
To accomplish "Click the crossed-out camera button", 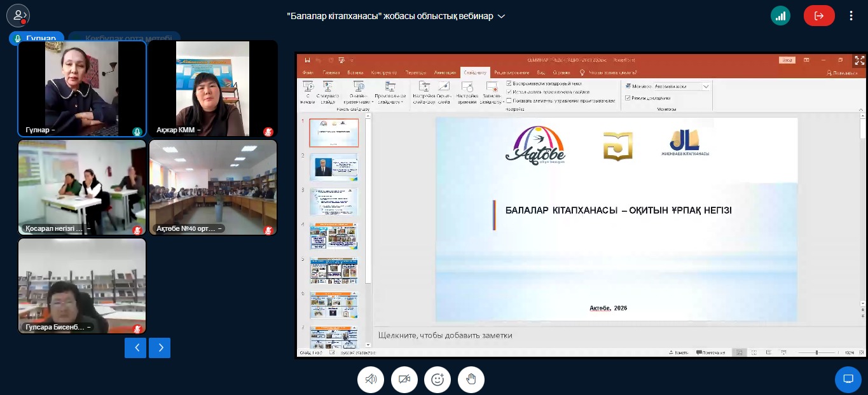I will (404, 380).
